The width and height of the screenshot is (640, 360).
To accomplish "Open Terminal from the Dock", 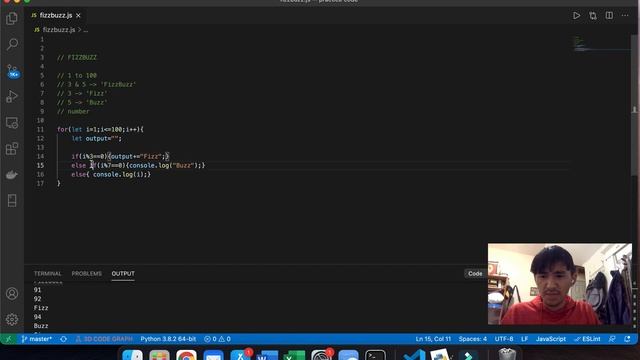I will 375,355.
